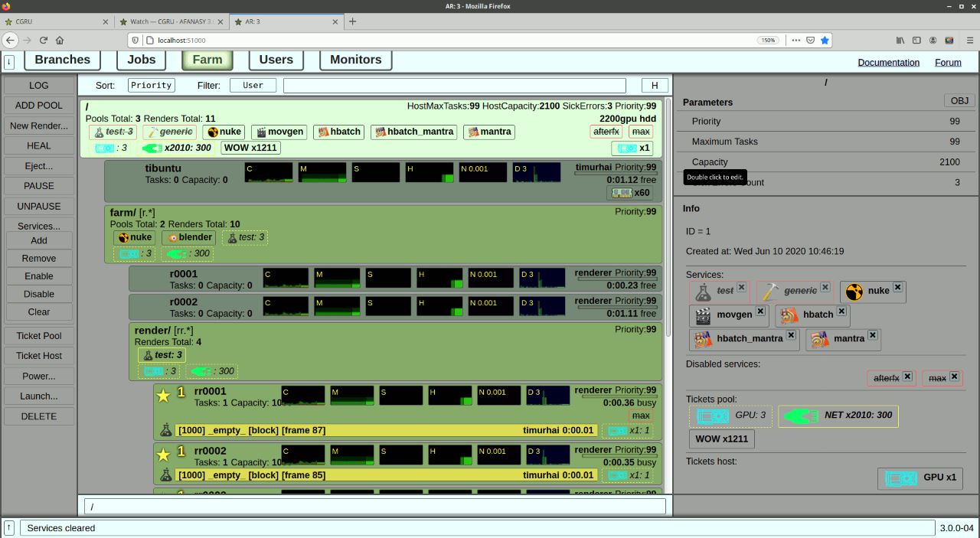Image resolution: width=980 pixels, height=538 pixels.
Task: Click the ADD POOL button
Action: pos(39,106)
